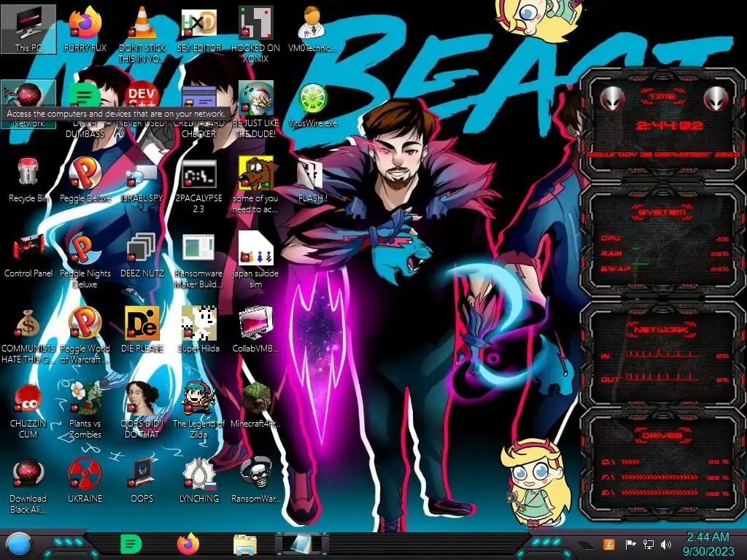Open the Peggle Deluxe shortcut

(x=85, y=179)
